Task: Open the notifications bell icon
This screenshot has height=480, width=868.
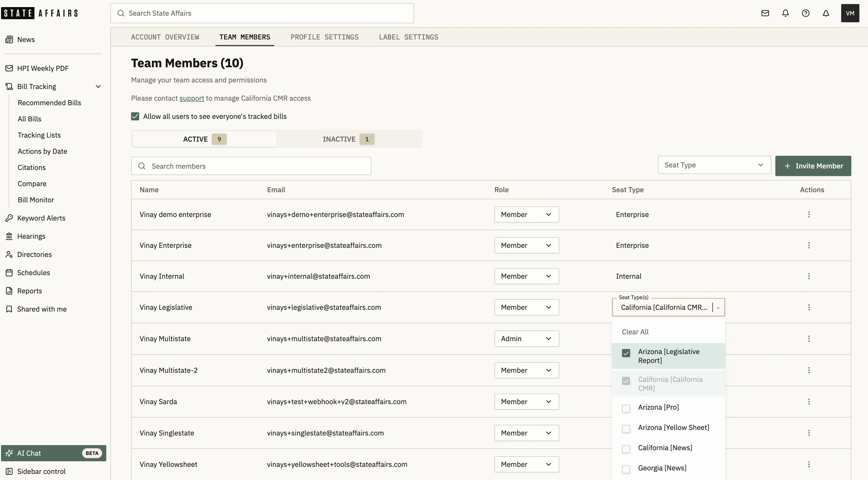Action: pos(785,13)
